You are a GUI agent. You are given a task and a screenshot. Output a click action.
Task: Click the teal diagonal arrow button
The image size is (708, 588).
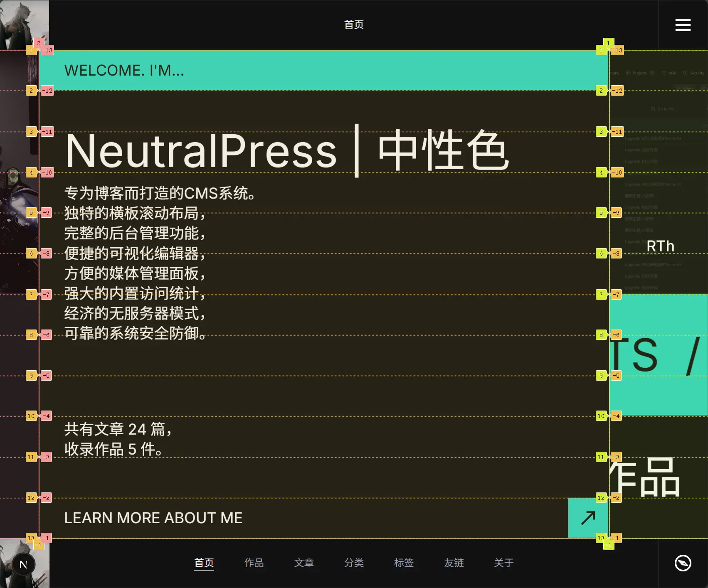588,518
